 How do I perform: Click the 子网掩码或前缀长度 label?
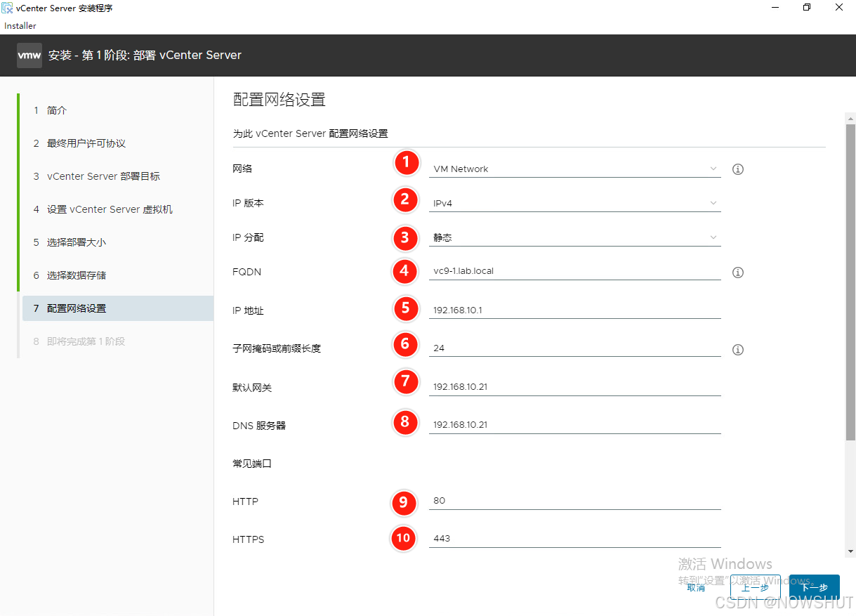[x=277, y=348]
